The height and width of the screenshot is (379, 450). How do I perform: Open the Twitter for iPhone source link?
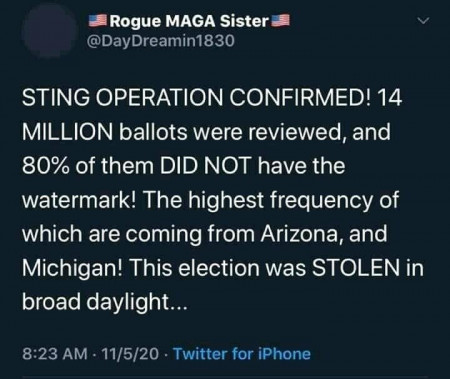pyautogui.click(x=242, y=354)
